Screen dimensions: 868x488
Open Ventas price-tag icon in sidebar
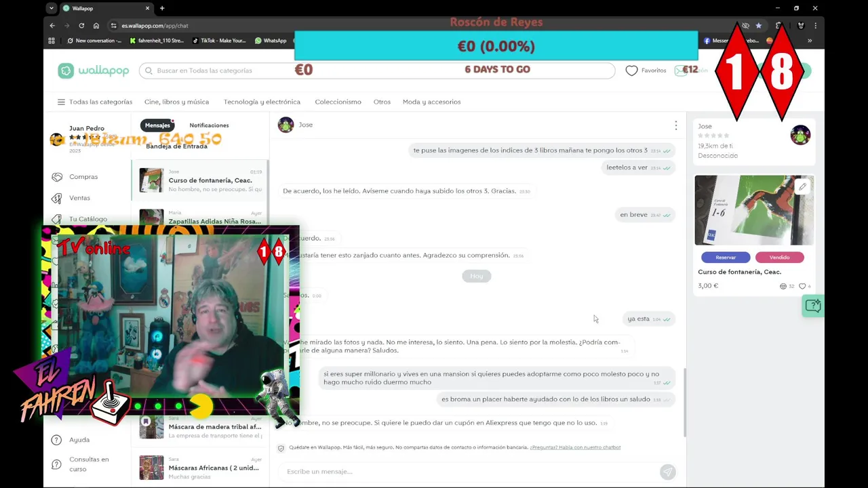(57, 198)
